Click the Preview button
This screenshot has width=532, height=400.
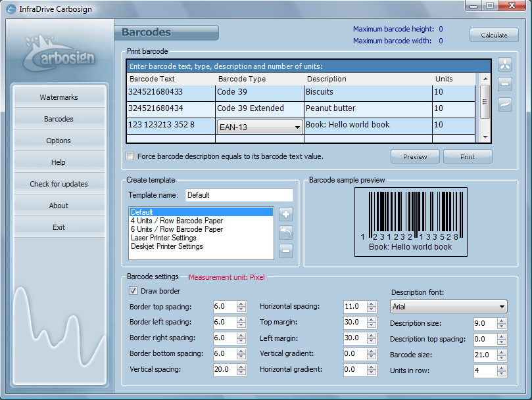coord(415,156)
